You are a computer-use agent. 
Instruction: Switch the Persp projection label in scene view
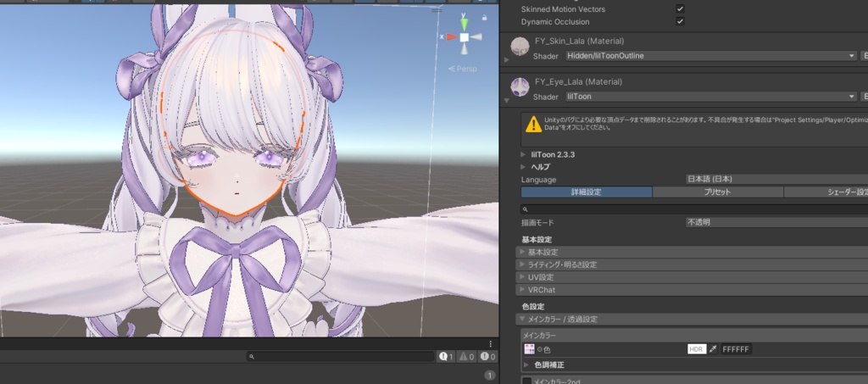click(463, 69)
